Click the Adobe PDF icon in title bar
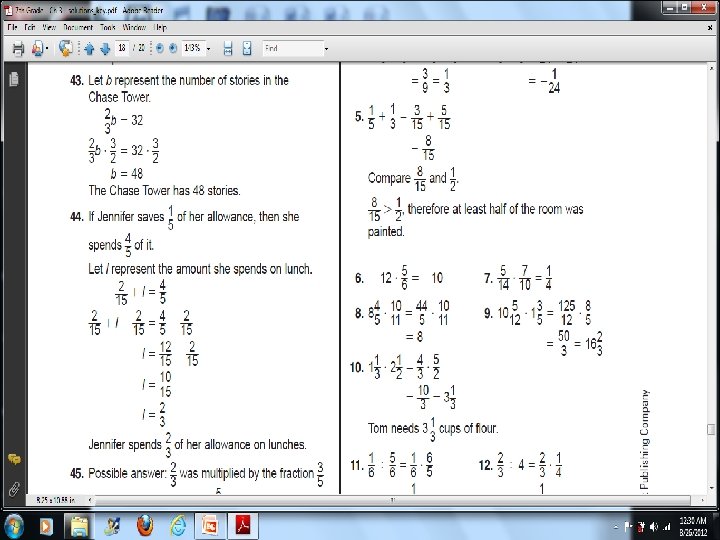 click(x=8, y=10)
